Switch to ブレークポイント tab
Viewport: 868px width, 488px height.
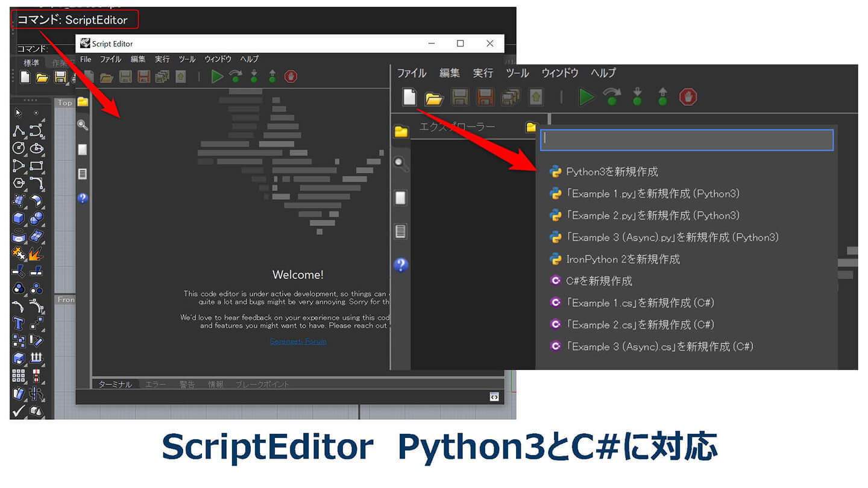(x=262, y=384)
